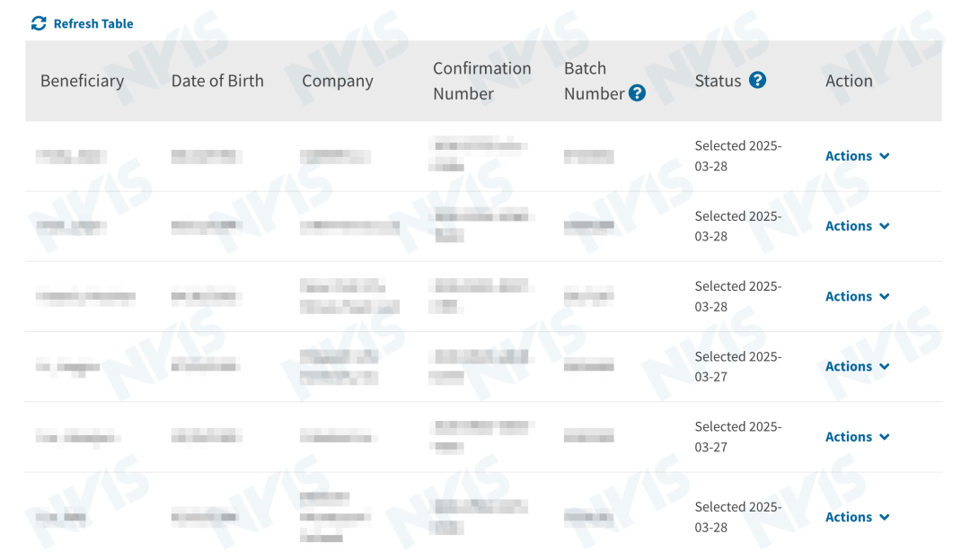Viewport: 970px width, 560px height.
Task: Select the Date of Birth column header
Action: 217,81
